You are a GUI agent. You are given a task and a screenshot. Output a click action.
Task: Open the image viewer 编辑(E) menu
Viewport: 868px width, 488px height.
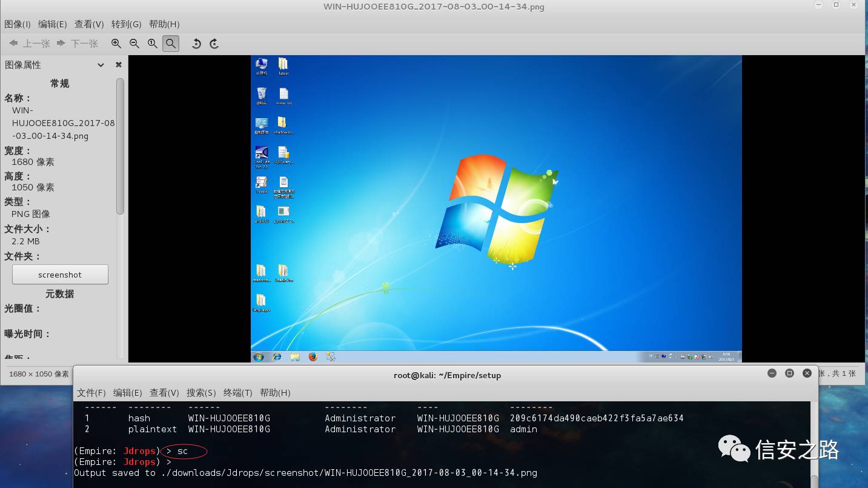click(x=53, y=24)
